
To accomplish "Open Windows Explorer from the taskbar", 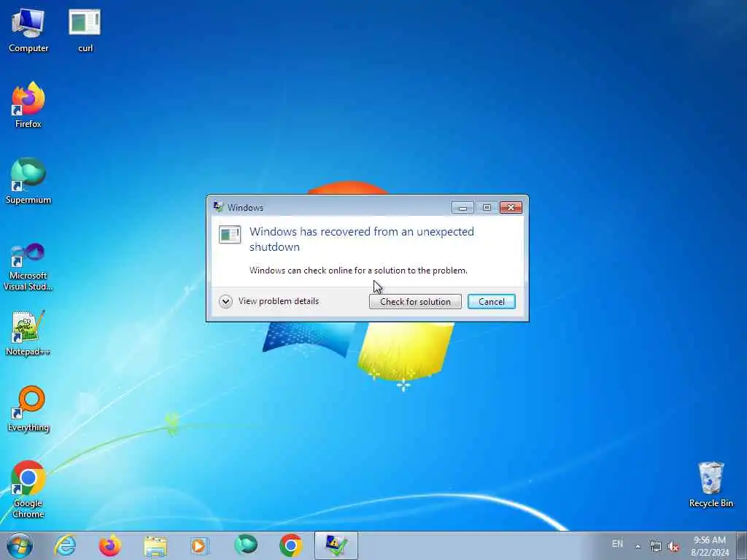I will [155, 545].
